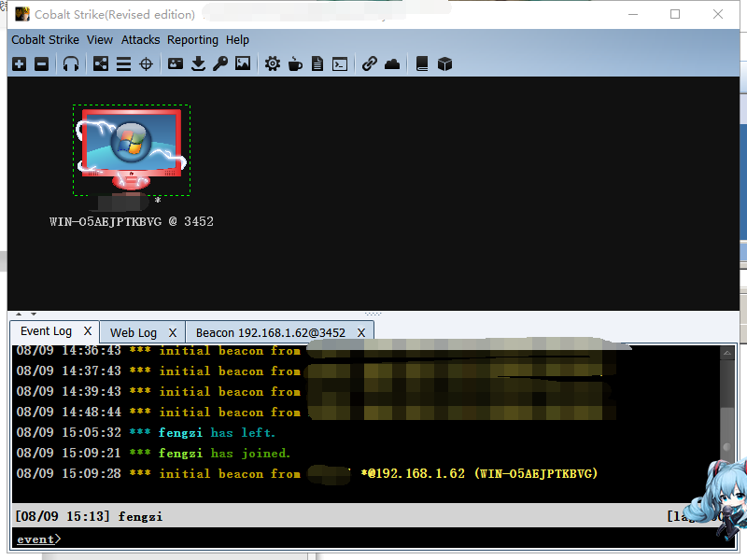Click the terminal scripted web delivery icon
Screen dimensions: 747x560
[x=340, y=63]
